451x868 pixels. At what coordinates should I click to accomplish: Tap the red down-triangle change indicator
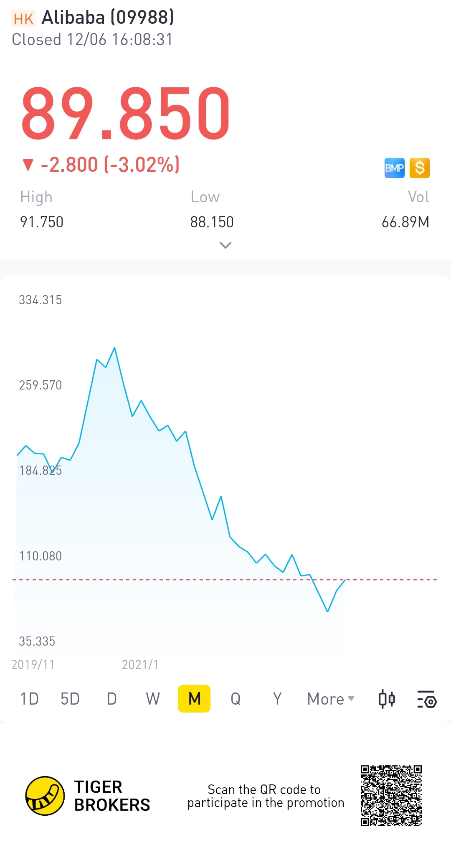point(28,165)
